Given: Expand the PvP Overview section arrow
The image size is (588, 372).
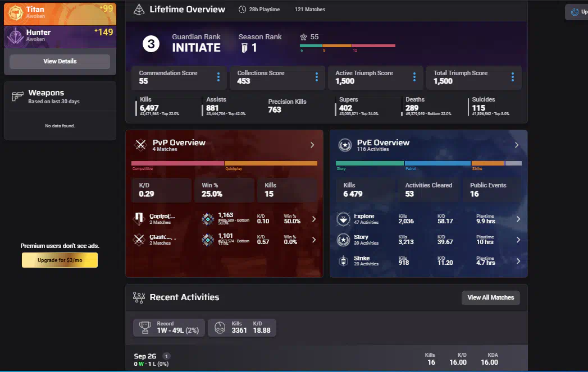Looking at the screenshot, I should pos(312,145).
